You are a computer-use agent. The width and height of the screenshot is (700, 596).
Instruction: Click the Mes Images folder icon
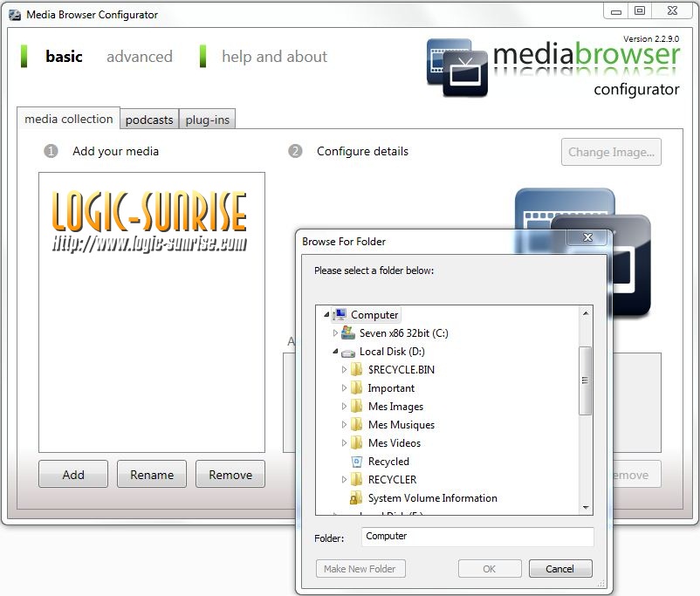tap(356, 407)
